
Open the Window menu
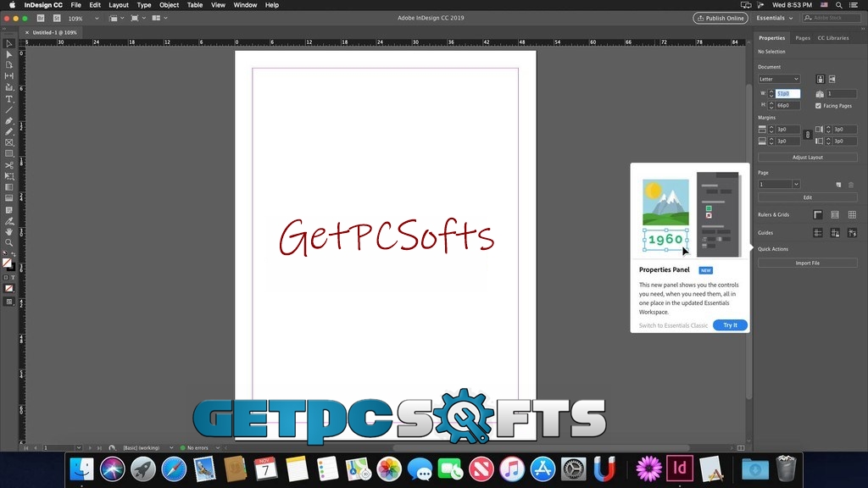pyautogui.click(x=245, y=5)
